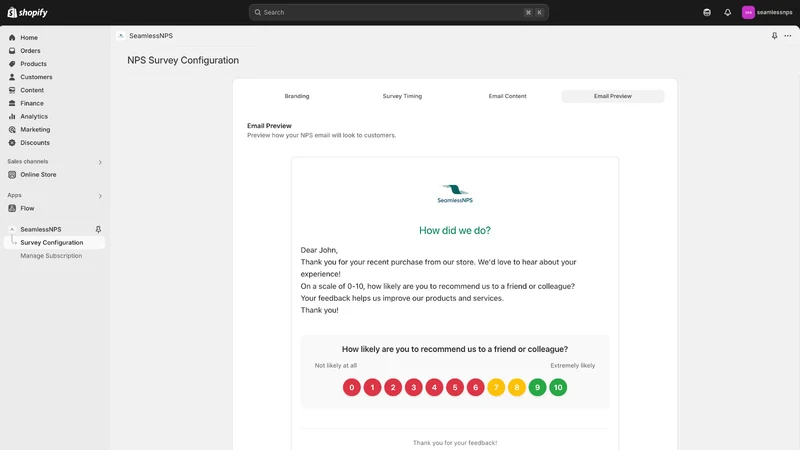Click the 'How did we do?' heading
Screen dimensions: 800x450
[x=455, y=231]
